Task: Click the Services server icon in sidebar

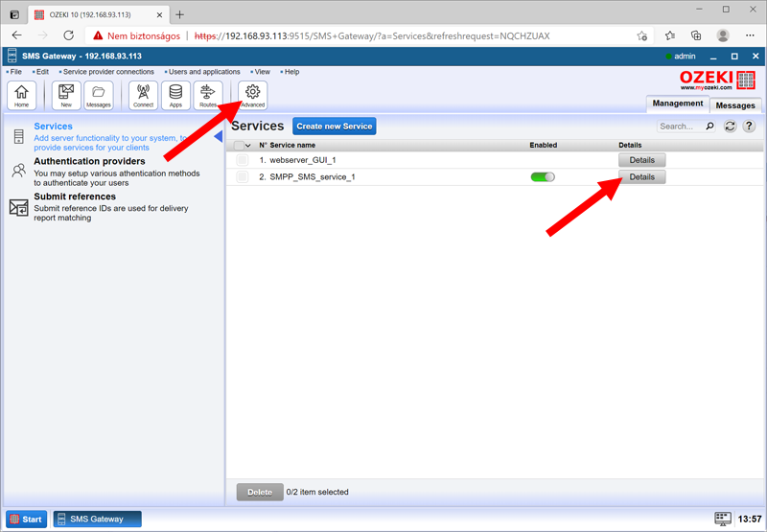Action: 18,136
